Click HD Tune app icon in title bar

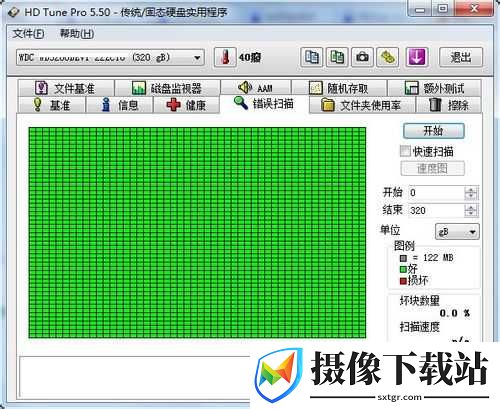[x=13, y=12]
